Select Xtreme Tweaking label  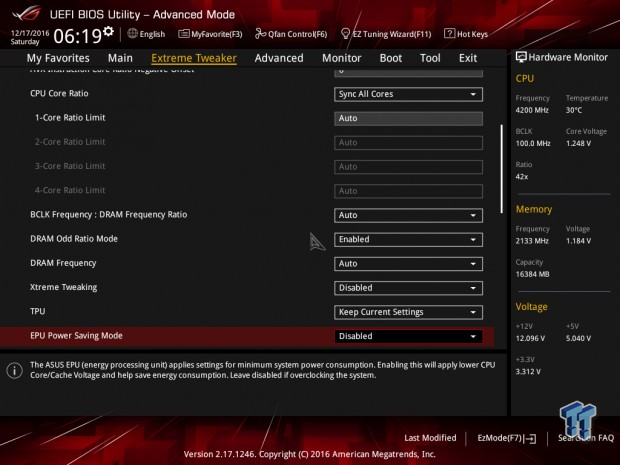click(x=63, y=287)
